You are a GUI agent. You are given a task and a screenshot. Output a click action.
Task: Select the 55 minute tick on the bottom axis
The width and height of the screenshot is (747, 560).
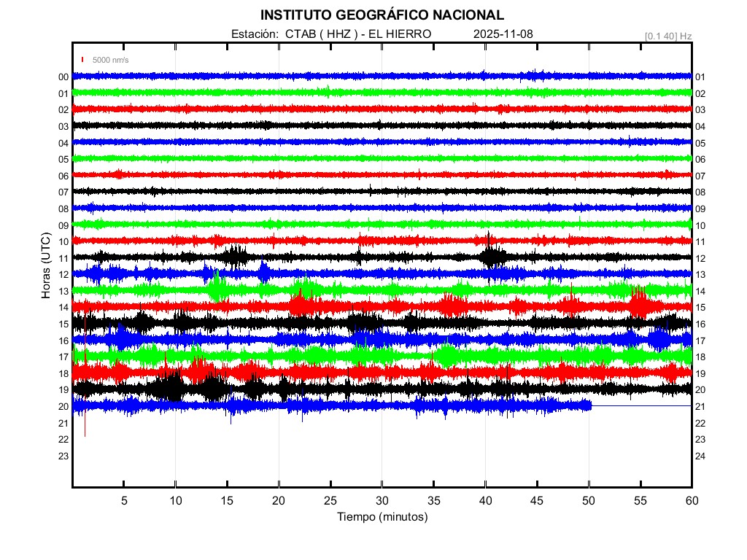(x=640, y=501)
